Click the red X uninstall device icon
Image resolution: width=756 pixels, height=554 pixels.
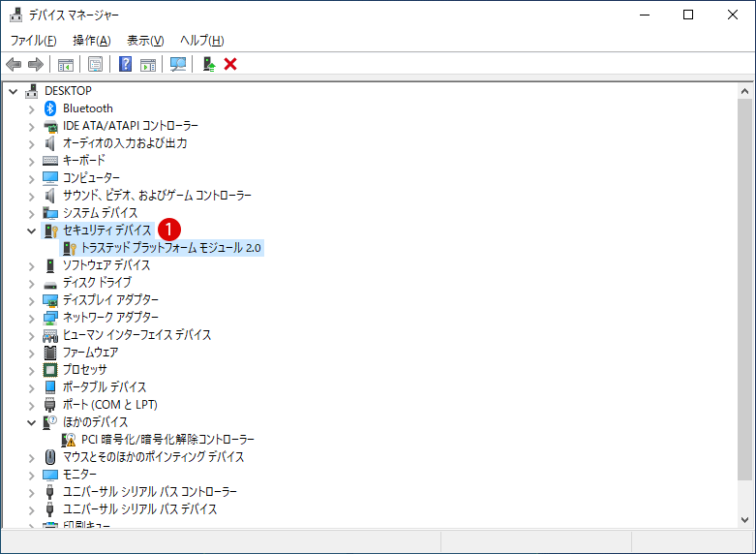click(230, 64)
